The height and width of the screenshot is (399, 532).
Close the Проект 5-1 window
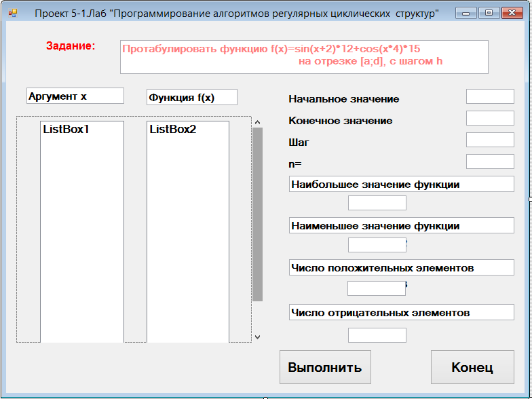click(512, 13)
